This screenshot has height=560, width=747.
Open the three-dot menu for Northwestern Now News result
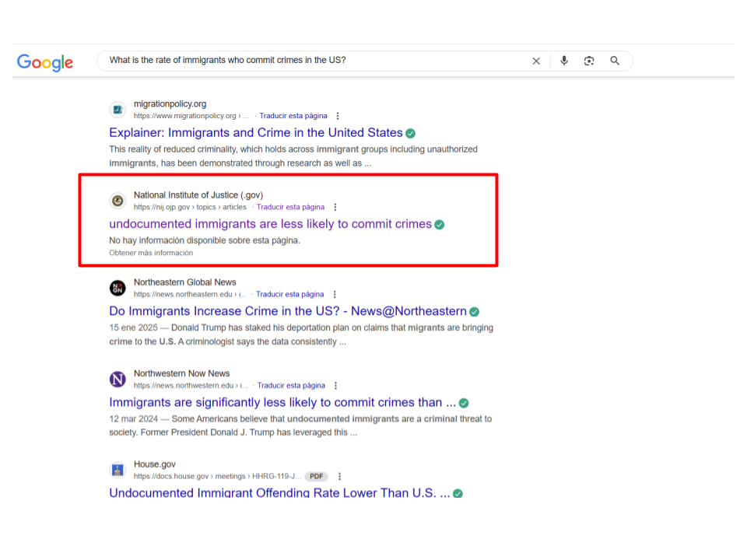pos(336,385)
